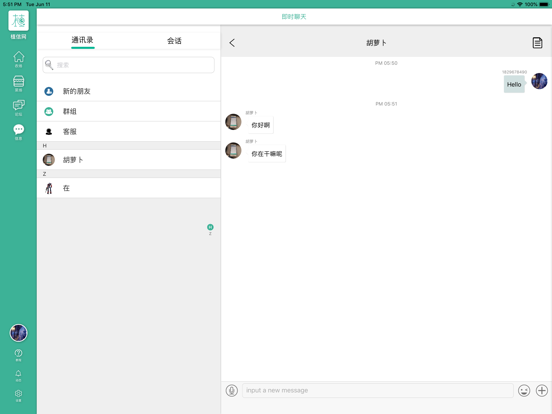552x414 pixels.
Task: Jump to Z in the alphabet index
Action: coord(210,234)
